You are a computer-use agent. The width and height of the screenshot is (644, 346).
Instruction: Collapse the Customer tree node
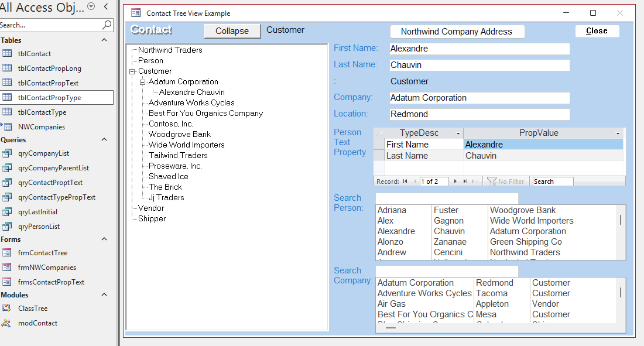(132, 71)
